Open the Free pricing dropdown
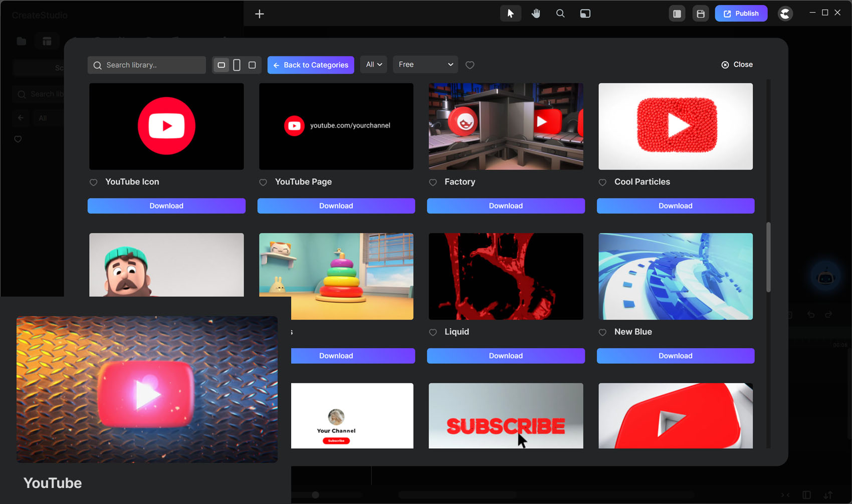The width and height of the screenshot is (852, 504). [425, 65]
